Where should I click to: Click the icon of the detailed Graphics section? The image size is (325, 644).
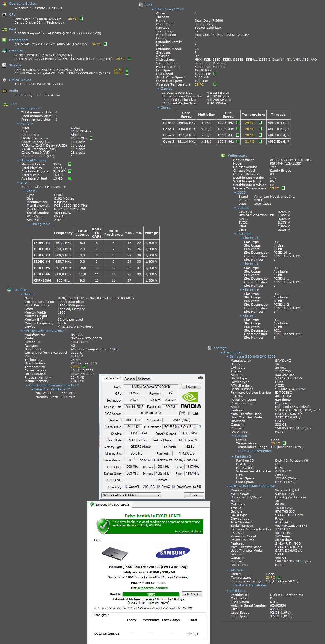click(9, 290)
